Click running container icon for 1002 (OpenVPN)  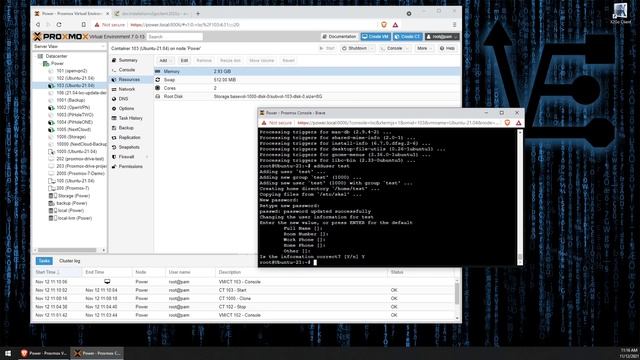click(51, 108)
